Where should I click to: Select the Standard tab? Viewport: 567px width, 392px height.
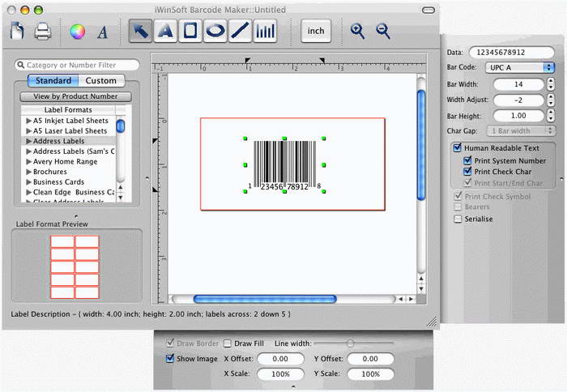pyautogui.click(x=53, y=81)
